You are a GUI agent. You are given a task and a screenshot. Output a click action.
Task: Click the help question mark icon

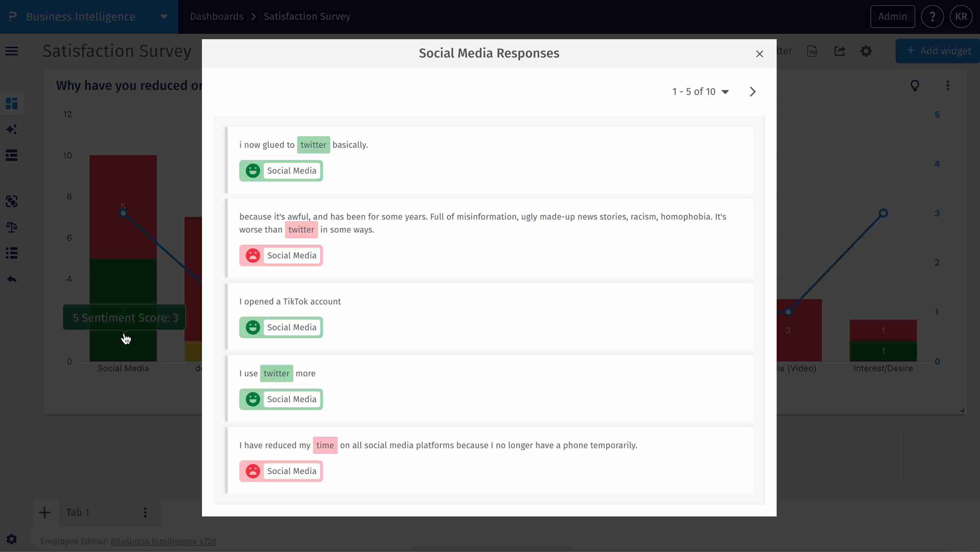[933, 16]
